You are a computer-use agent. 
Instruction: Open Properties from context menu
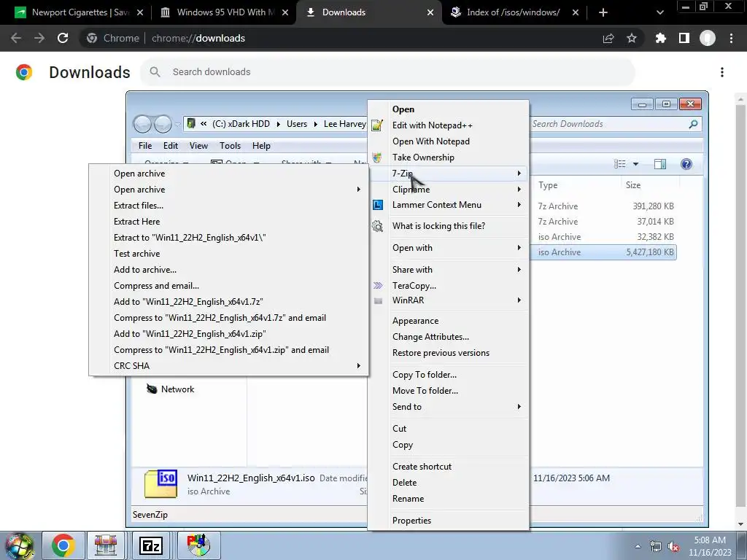tap(411, 521)
